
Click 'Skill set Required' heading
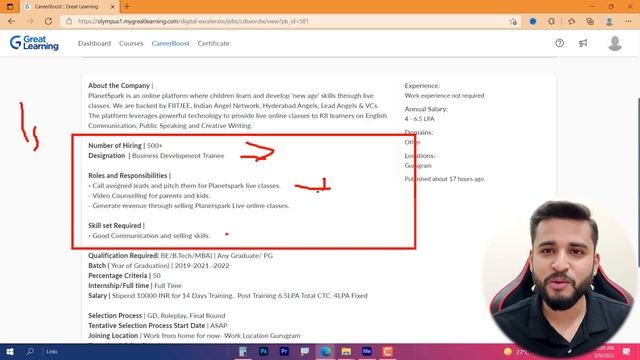pos(115,225)
